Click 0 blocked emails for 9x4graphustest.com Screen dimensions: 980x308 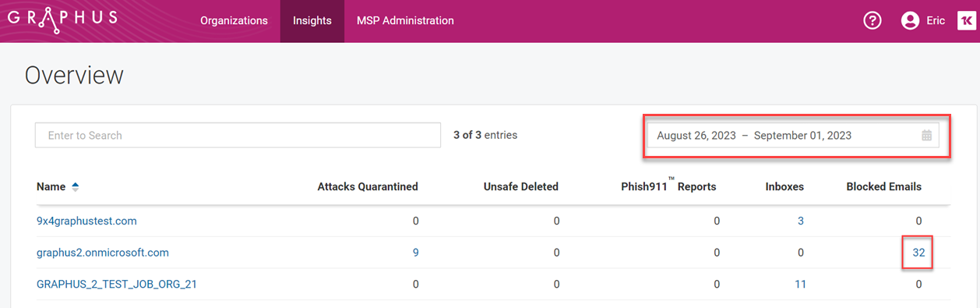918,221
